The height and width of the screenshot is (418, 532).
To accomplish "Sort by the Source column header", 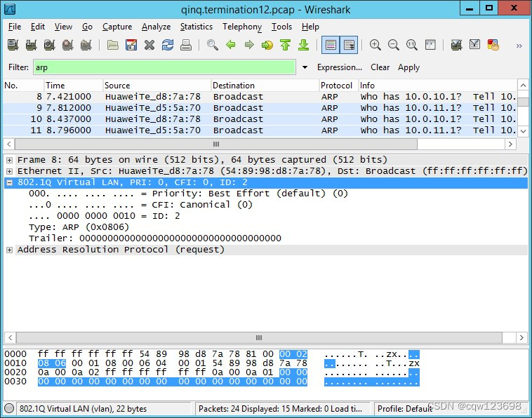I will pos(157,86).
